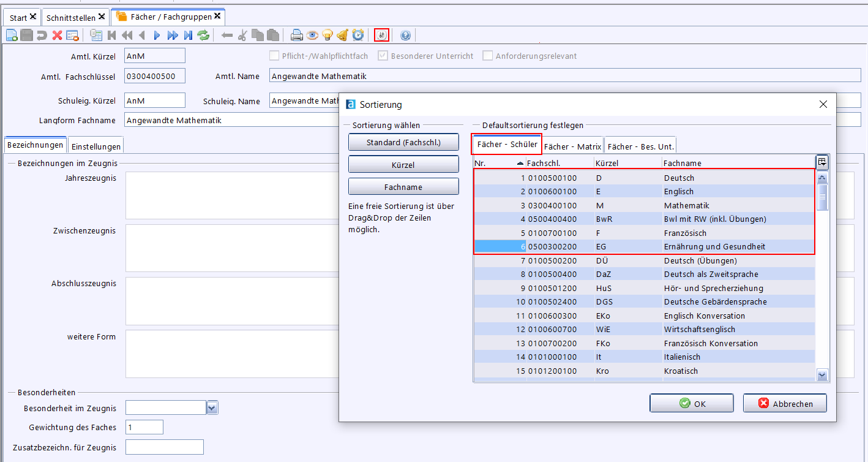
Task: Click the Kürzel sort button
Action: (403, 165)
